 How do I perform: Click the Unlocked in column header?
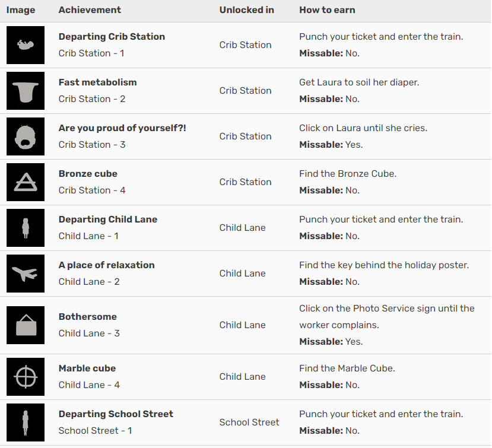click(247, 10)
